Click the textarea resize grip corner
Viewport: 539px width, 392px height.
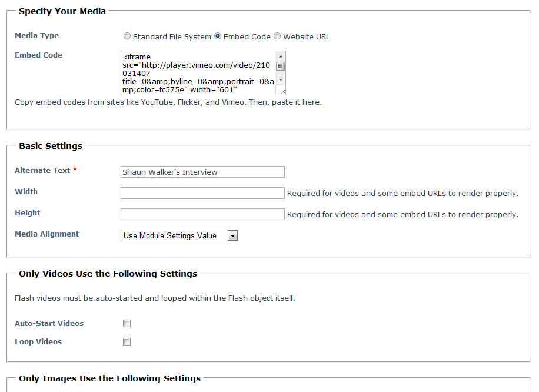point(282,91)
